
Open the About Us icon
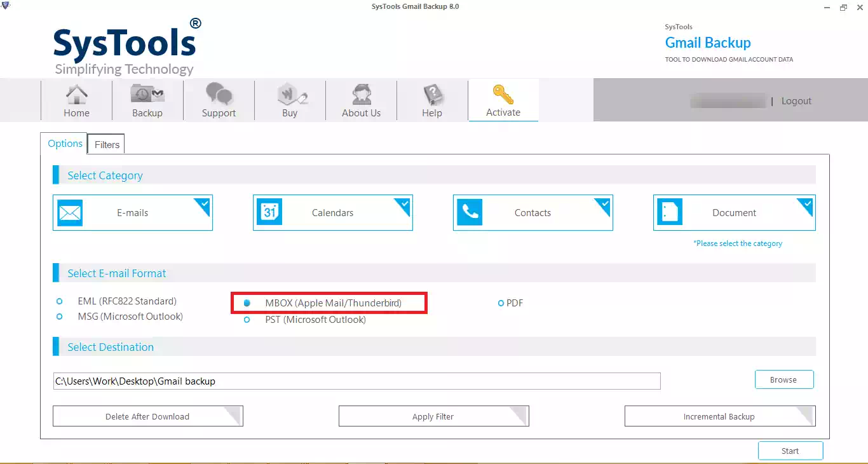coord(362,95)
